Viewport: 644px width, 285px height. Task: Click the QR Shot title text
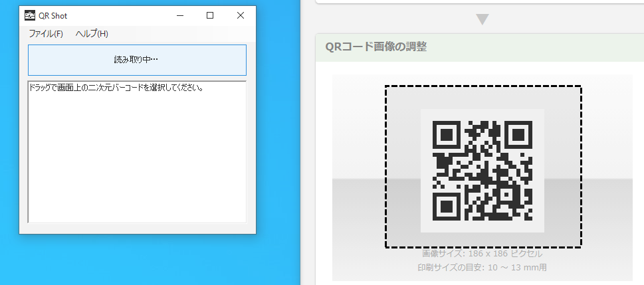[53, 16]
